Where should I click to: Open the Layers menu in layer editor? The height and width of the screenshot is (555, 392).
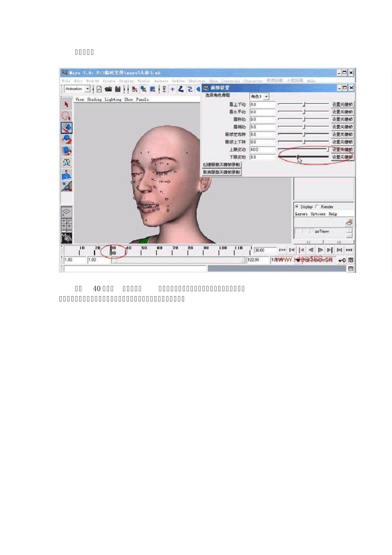(x=301, y=214)
